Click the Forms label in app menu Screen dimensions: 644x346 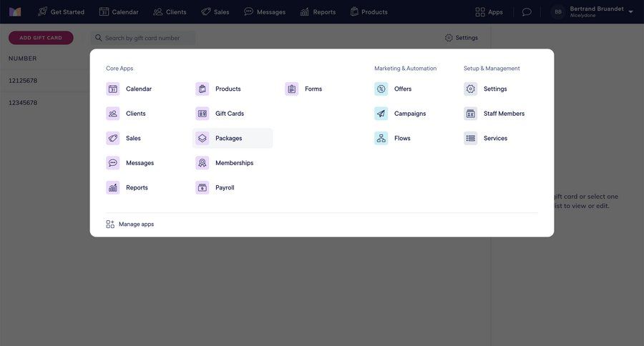313,89
